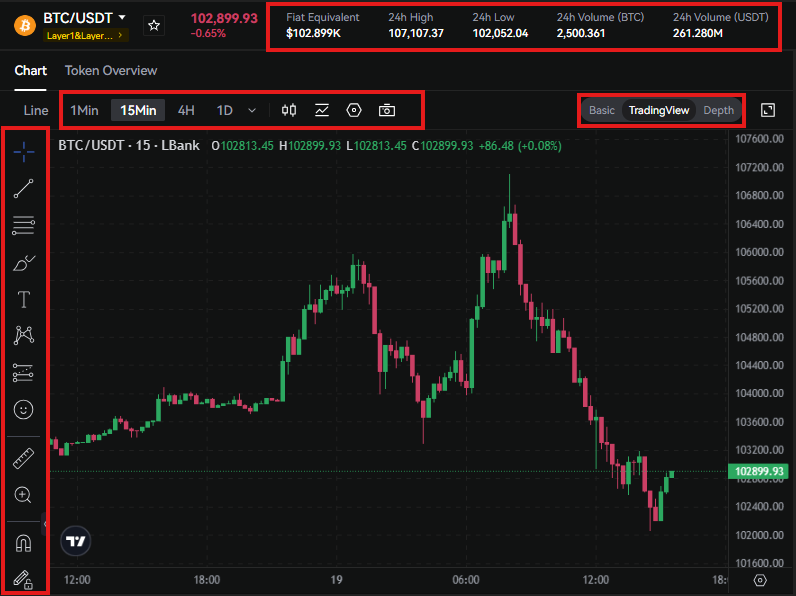Expand the BTC/USDT pair selector
The image size is (796, 596).
click(122, 18)
